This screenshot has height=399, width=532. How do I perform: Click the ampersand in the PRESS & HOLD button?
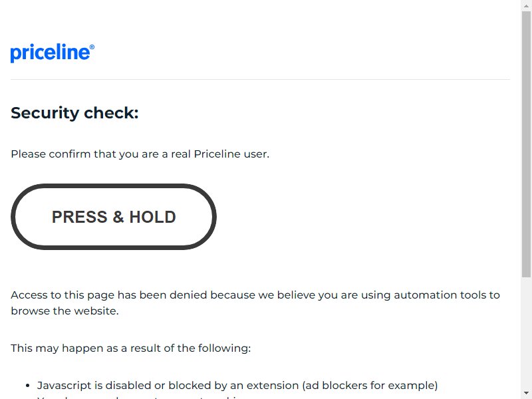click(118, 217)
